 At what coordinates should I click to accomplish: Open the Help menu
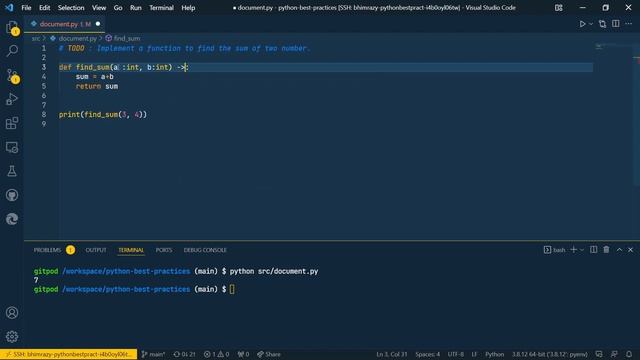coord(188,8)
